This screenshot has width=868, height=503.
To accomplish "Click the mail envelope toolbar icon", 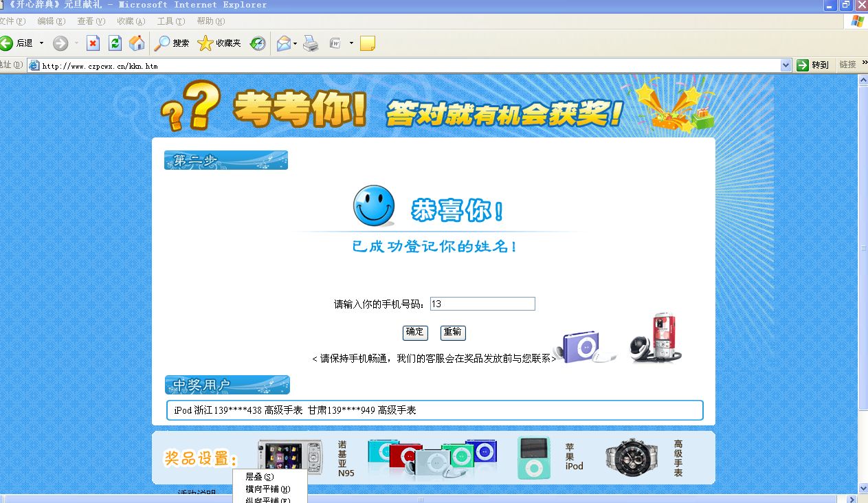I will point(283,43).
